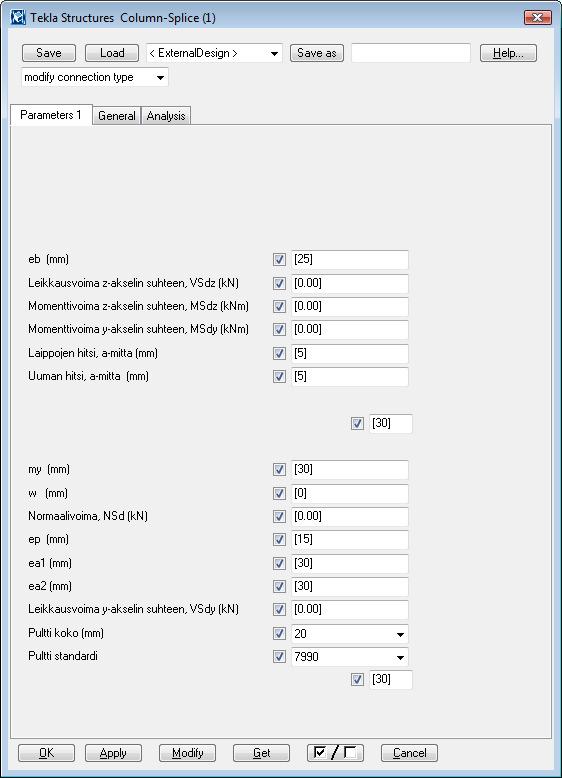Open the Pultti standardi 7990 dropdown

(x=350, y=657)
